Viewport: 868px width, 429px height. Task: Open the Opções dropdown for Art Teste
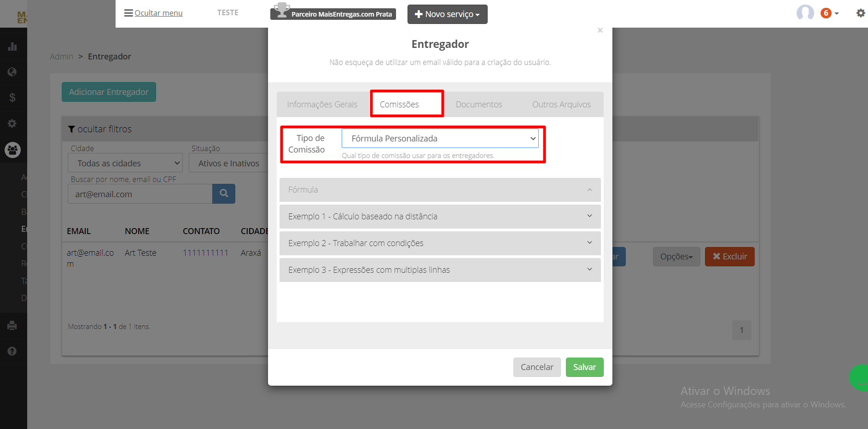coord(676,257)
